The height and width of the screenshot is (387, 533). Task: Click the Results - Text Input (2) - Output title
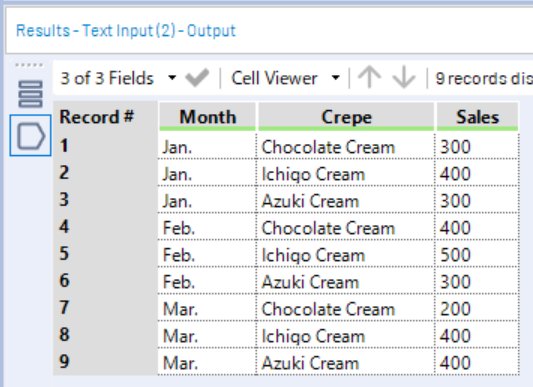(x=126, y=31)
